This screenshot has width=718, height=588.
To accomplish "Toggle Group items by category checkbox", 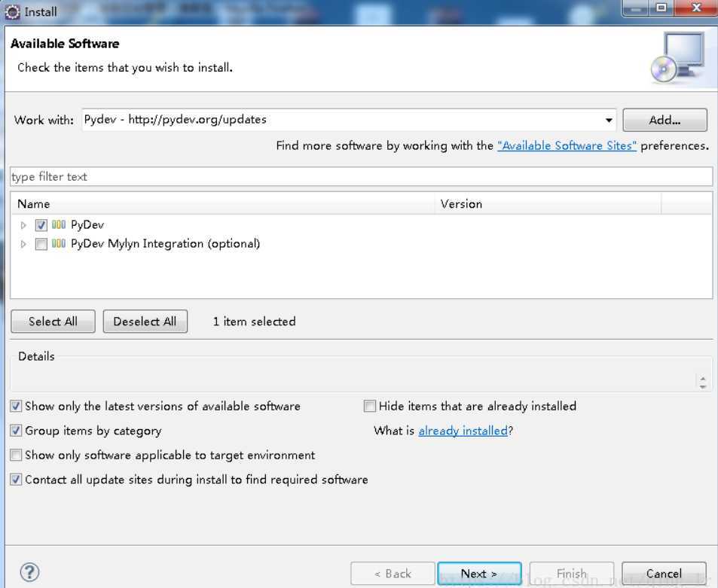I will [16, 431].
